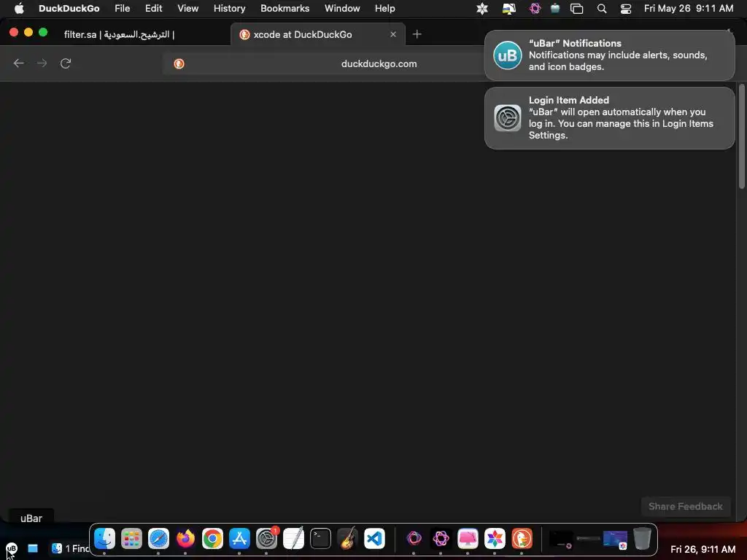This screenshot has width=747, height=560.
Task: Switch to the filter.sa tab
Action: [x=119, y=34]
